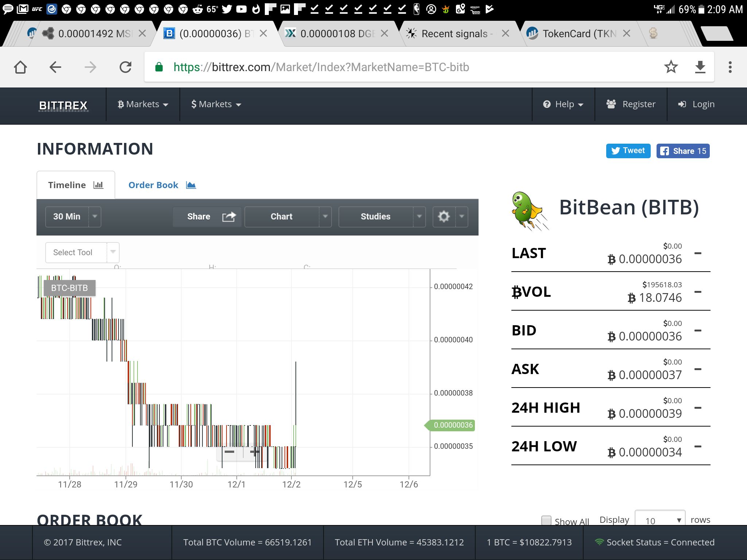Close the BTC-BITB (0.00000036) tab
747x560 pixels.
pos(263,34)
